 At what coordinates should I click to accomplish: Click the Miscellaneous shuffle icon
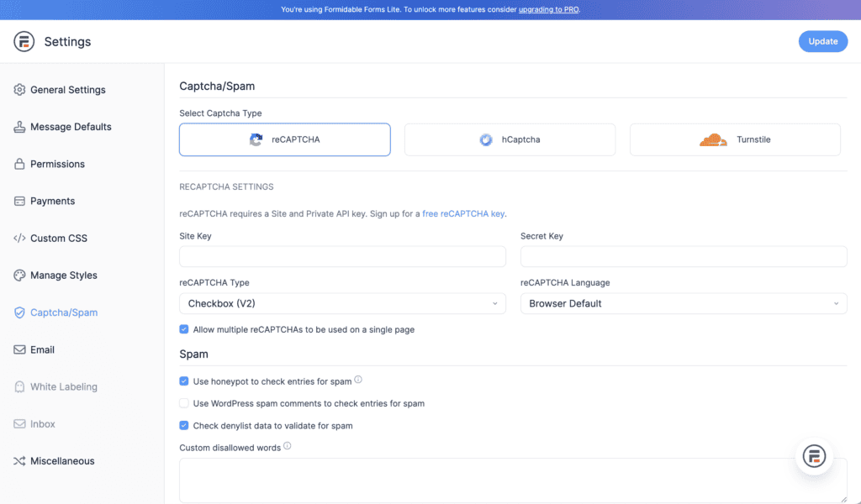pos(20,460)
